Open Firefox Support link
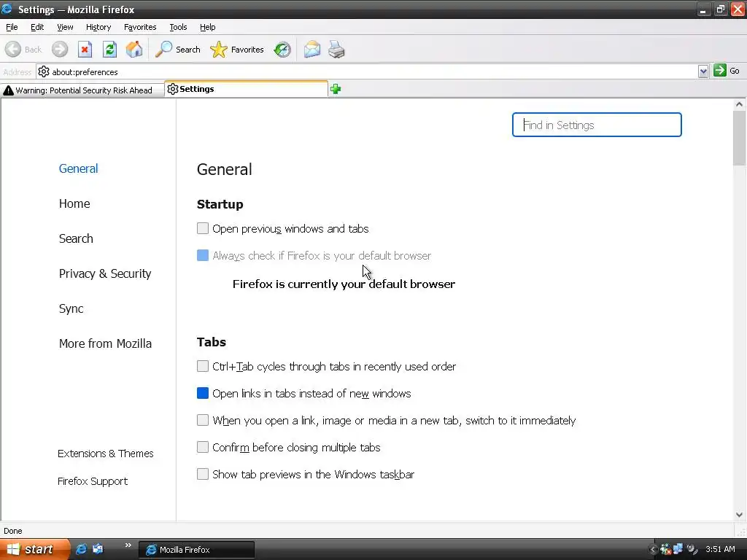Viewport: 747px width, 560px height. coord(93,481)
